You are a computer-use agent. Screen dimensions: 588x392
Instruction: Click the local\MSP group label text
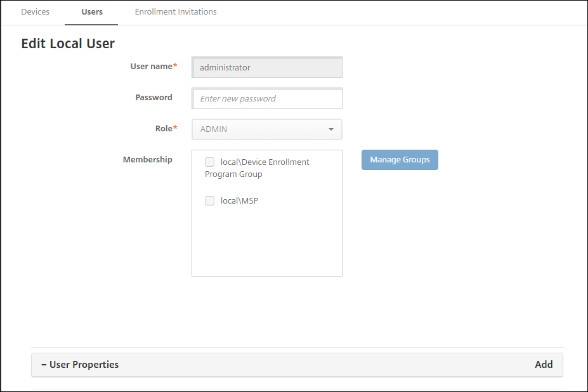(239, 201)
